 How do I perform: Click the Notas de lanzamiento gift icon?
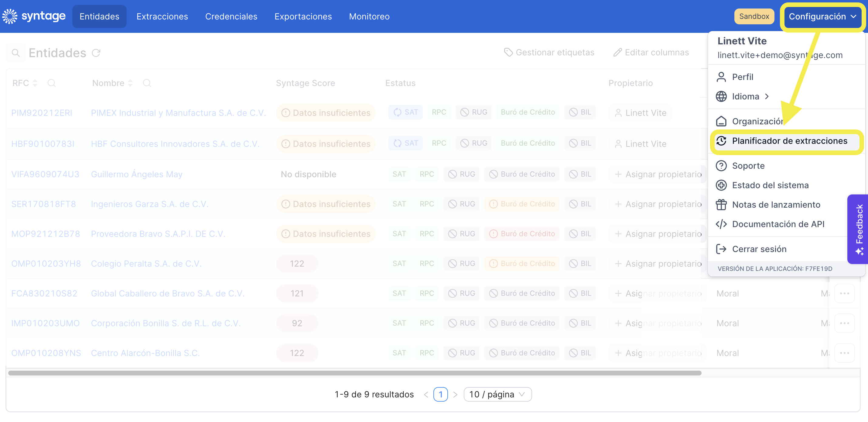(721, 205)
